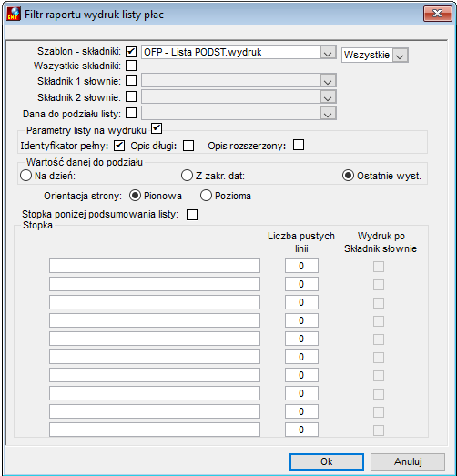Enable Wszystkie składniki checkbox

pos(131,66)
